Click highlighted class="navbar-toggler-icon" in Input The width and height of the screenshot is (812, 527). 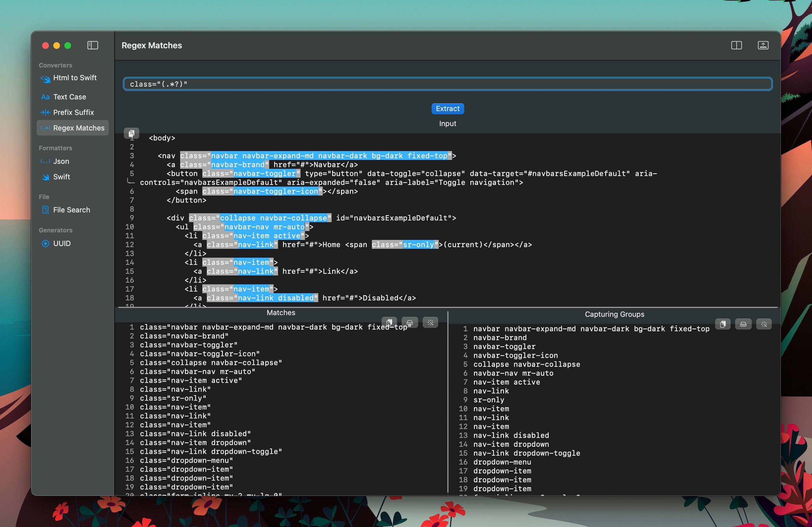click(x=262, y=191)
